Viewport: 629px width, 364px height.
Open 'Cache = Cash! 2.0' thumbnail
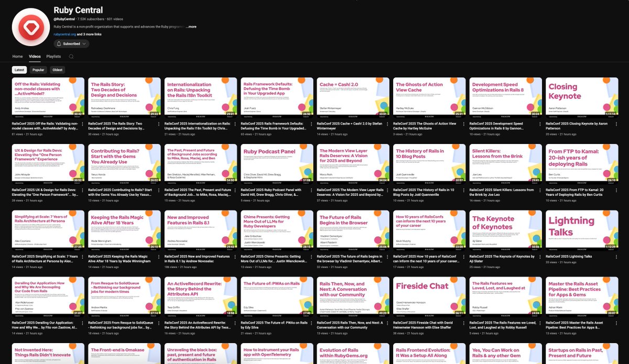(353, 98)
